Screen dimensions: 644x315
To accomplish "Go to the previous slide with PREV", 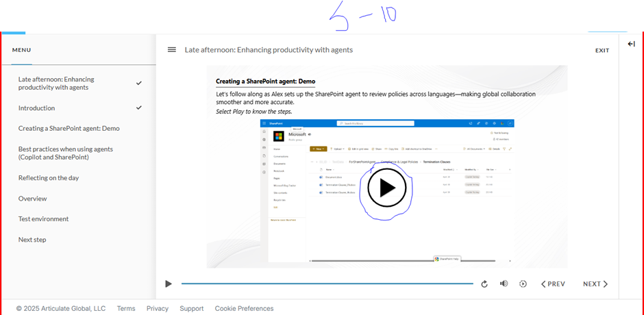I will [x=553, y=283].
